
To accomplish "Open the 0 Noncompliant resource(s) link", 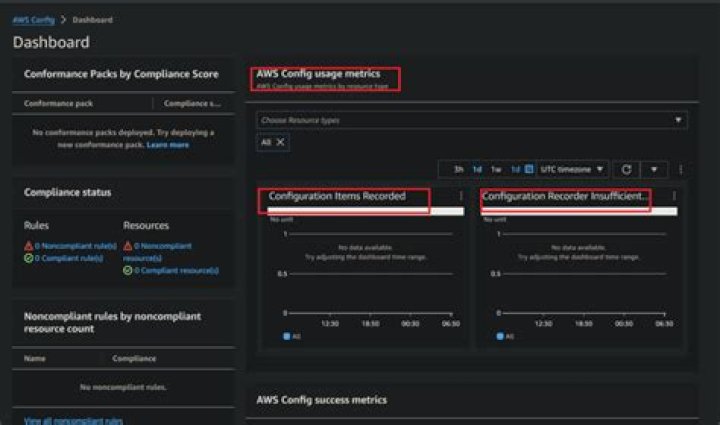I will (158, 252).
